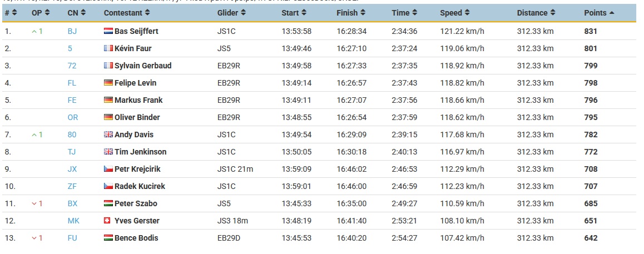Click the OP column sort arrows
This screenshot has height=254, width=644.
tap(47, 13)
